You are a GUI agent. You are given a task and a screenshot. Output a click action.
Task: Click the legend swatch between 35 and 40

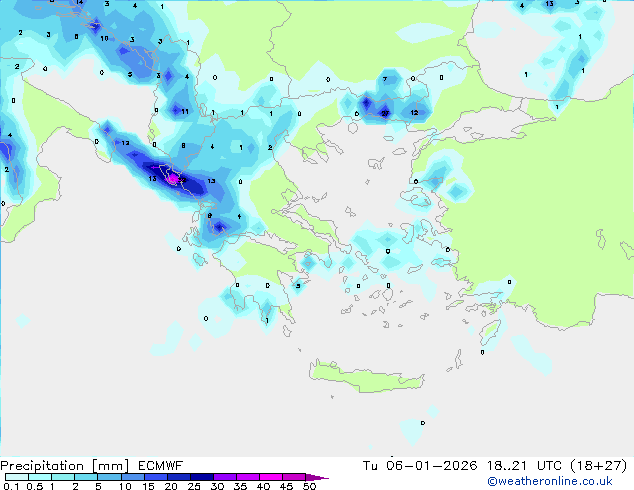pyautogui.click(x=248, y=477)
